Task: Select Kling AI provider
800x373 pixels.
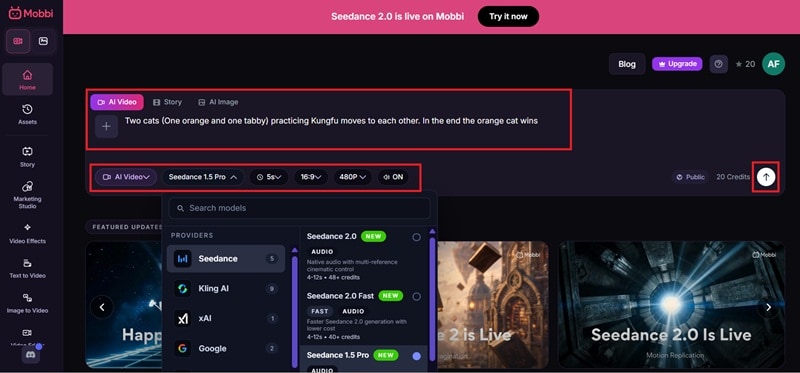Action: [226, 289]
